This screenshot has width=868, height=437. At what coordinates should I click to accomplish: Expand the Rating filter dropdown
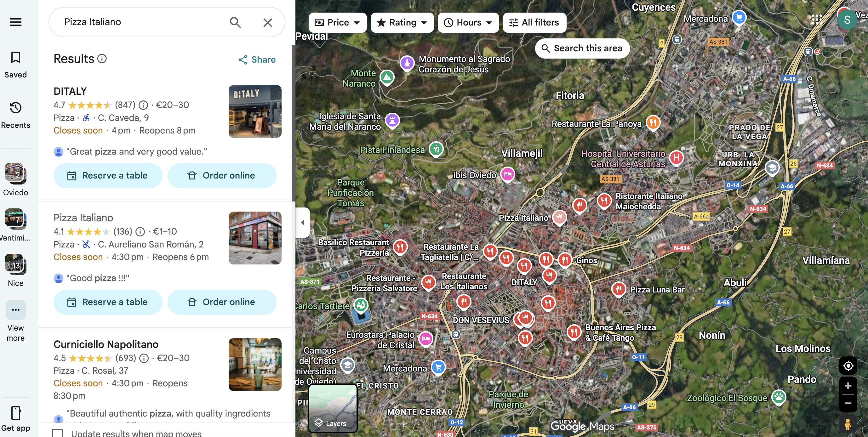point(402,23)
